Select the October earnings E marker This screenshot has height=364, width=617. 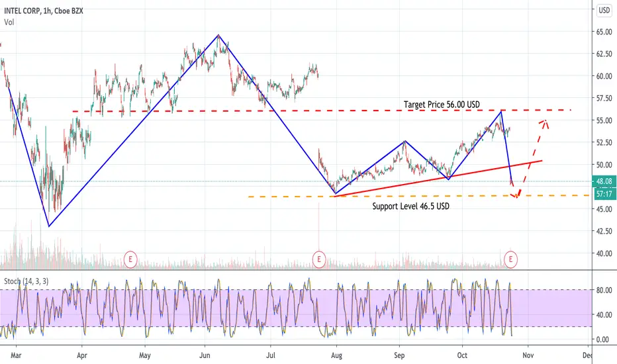click(511, 259)
